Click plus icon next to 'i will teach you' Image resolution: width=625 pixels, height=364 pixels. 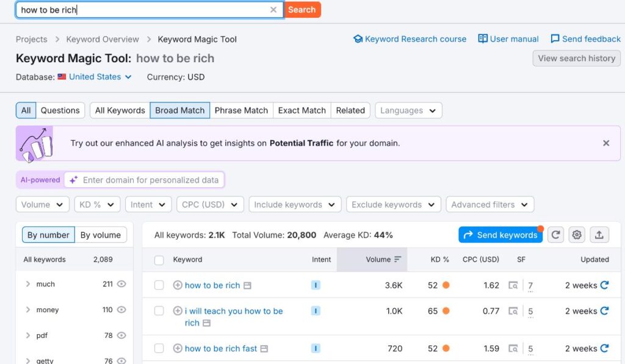(x=178, y=310)
